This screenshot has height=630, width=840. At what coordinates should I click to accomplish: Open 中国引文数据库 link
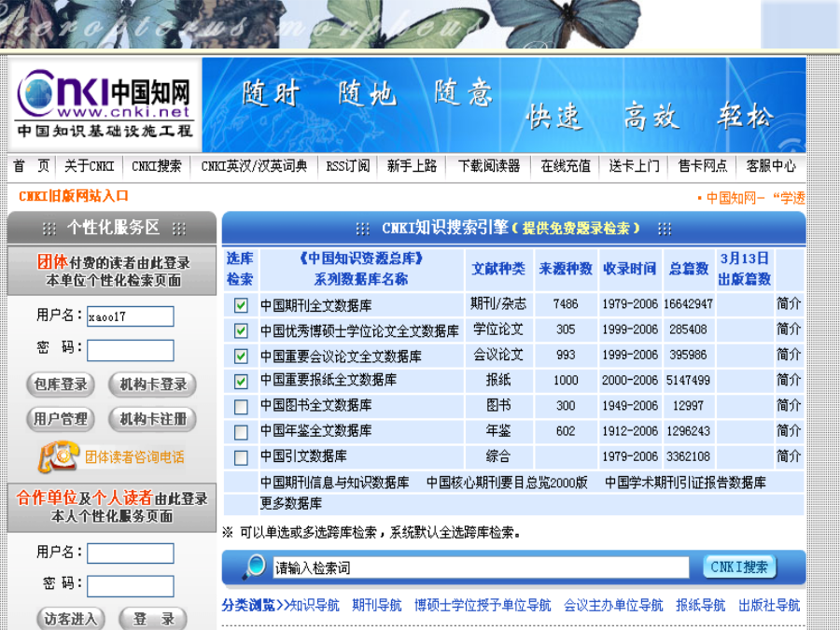coord(303,455)
